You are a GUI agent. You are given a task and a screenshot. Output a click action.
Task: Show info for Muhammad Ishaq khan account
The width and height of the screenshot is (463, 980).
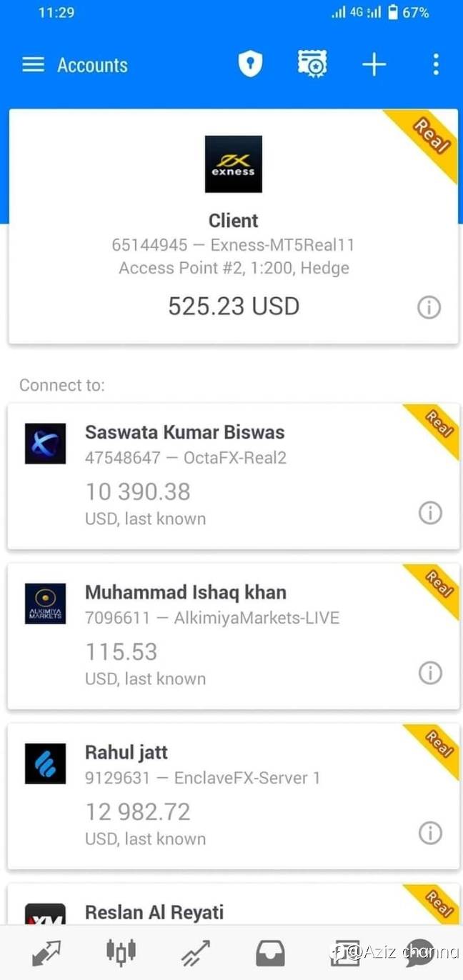[x=430, y=673]
